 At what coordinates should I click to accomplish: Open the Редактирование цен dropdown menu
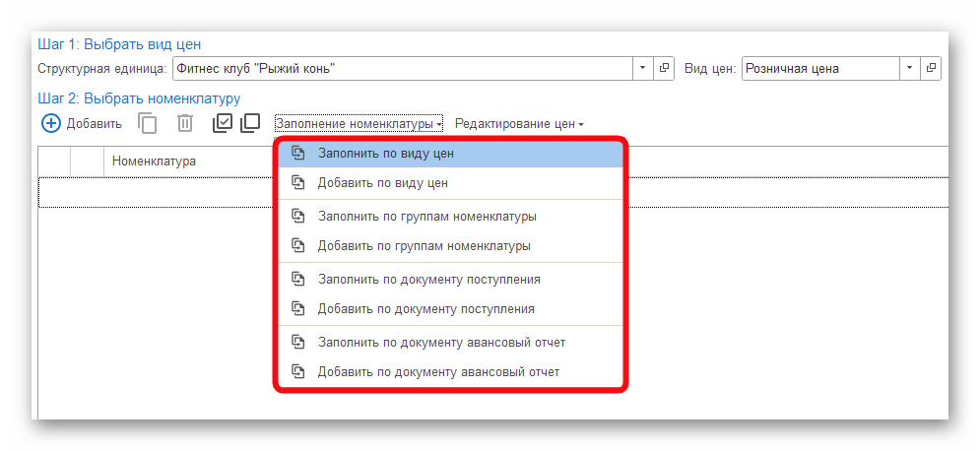point(519,124)
